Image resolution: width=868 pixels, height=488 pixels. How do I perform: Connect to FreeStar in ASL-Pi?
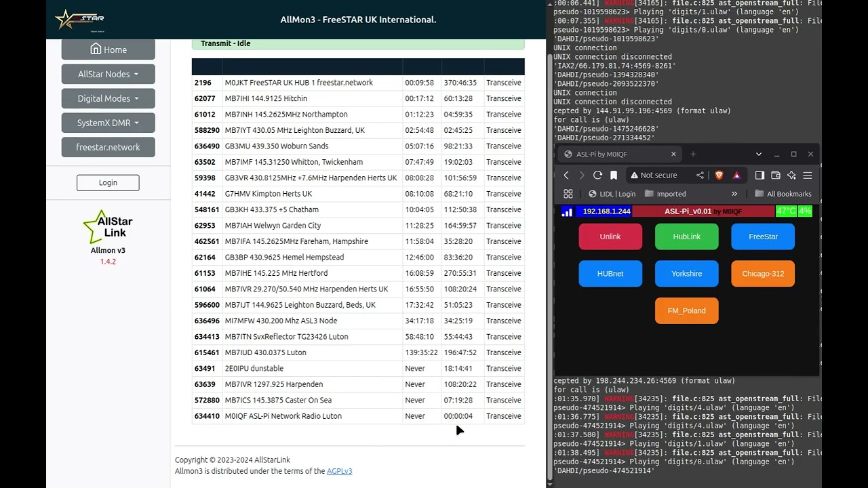click(x=763, y=237)
